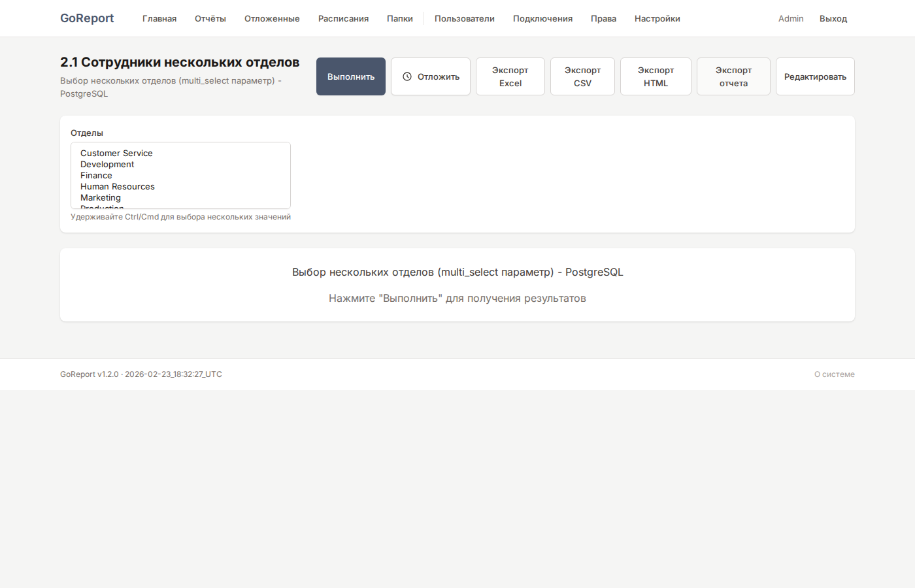Choose Finance in the Отделы list
Screen dimensions: 915x588
pyautogui.click(x=96, y=176)
